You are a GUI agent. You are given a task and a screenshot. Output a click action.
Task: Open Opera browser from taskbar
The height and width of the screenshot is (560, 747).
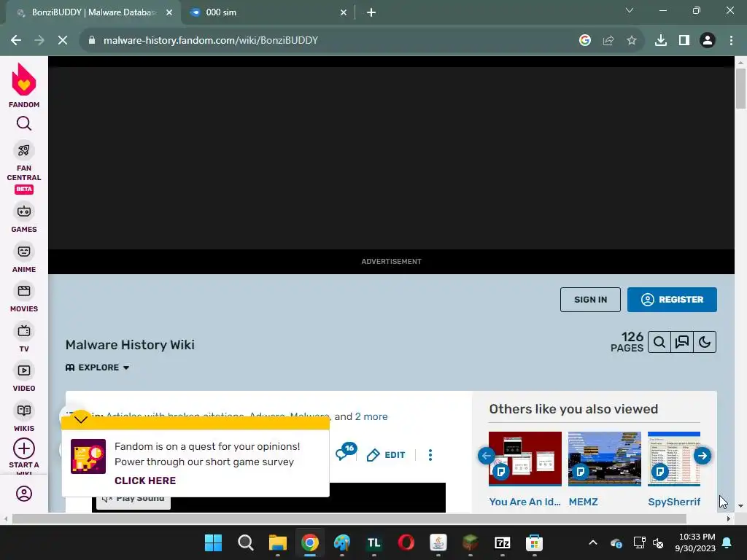(406, 542)
